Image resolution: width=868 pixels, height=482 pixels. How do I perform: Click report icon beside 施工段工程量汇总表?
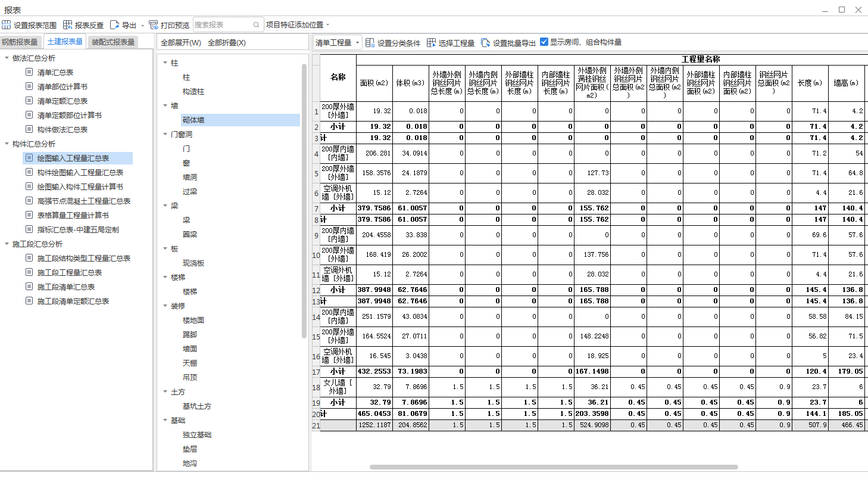click(x=29, y=272)
